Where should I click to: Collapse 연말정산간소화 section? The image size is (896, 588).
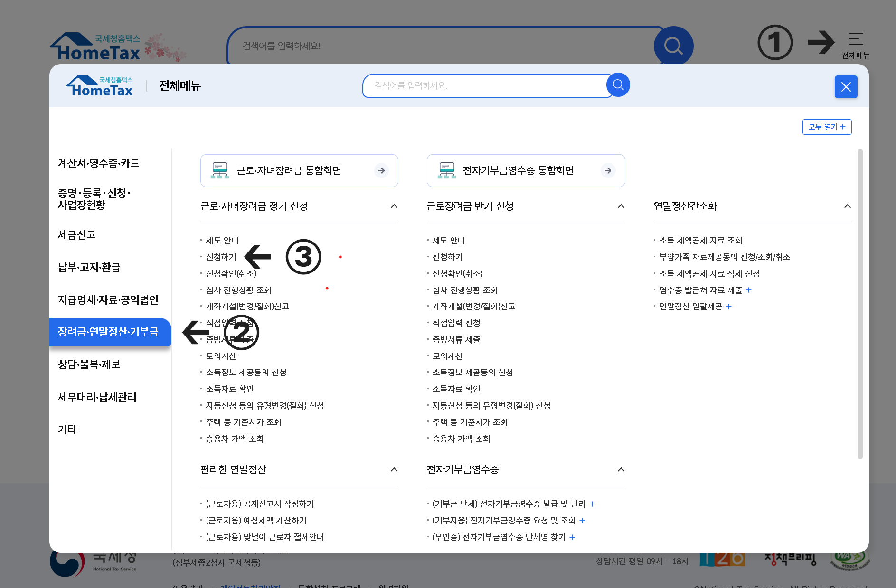(848, 206)
